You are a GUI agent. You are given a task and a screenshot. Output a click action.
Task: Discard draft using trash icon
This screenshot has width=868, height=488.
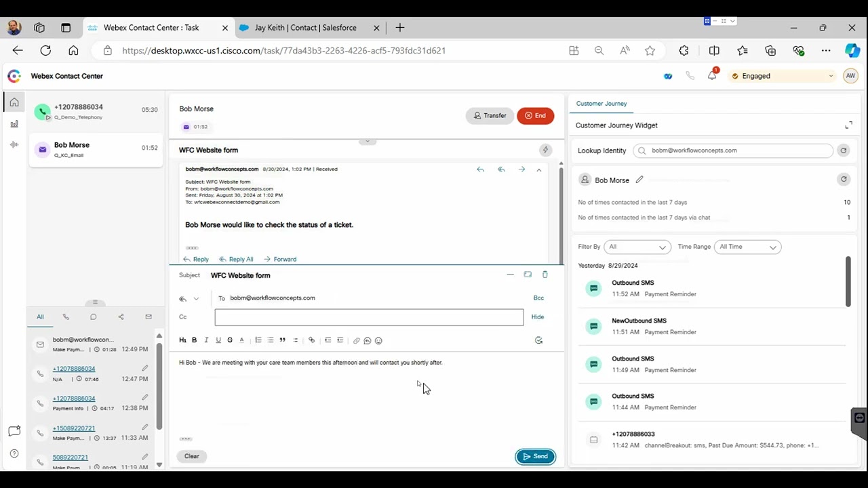click(545, 274)
